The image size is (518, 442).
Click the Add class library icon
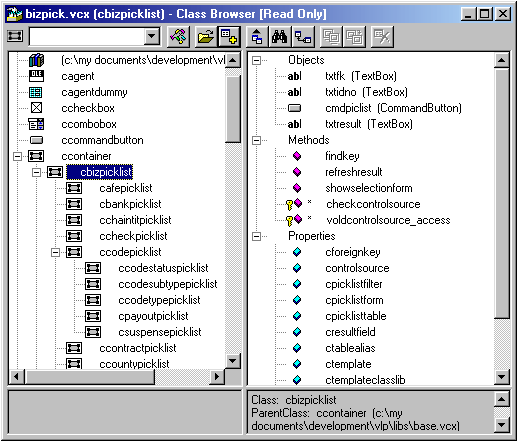229,36
